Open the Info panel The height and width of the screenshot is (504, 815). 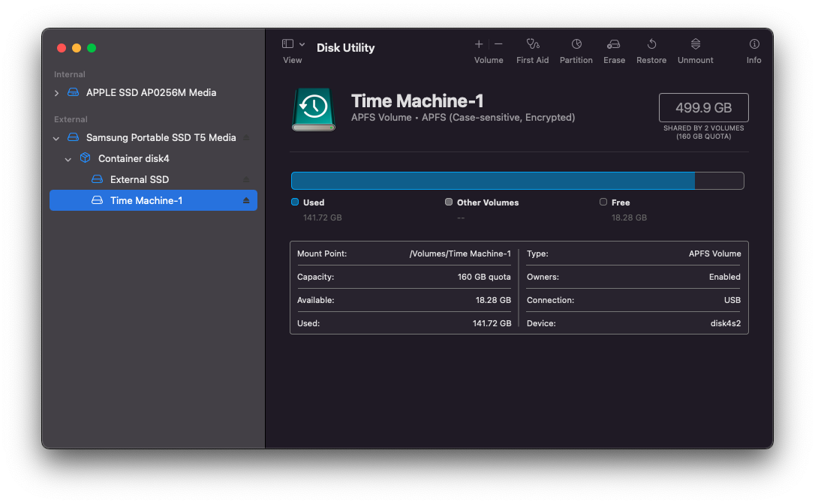click(753, 44)
